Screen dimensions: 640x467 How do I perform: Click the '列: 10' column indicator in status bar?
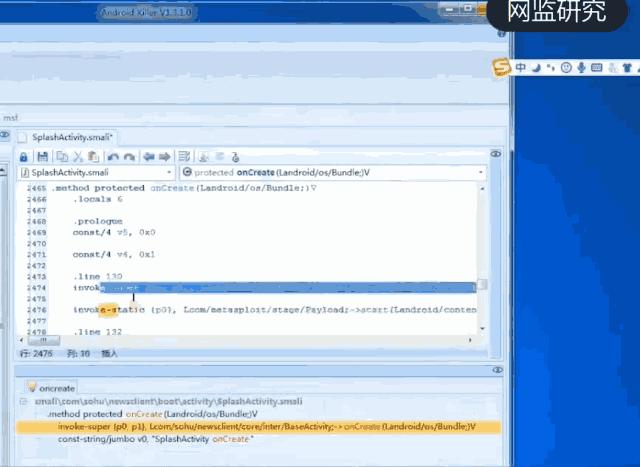(x=78, y=354)
